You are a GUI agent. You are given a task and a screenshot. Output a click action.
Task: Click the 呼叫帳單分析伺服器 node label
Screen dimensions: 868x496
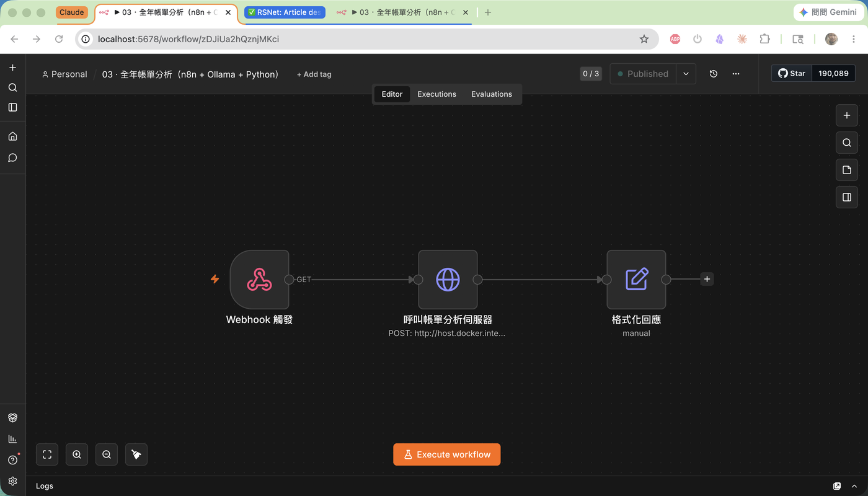coord(448,320)
